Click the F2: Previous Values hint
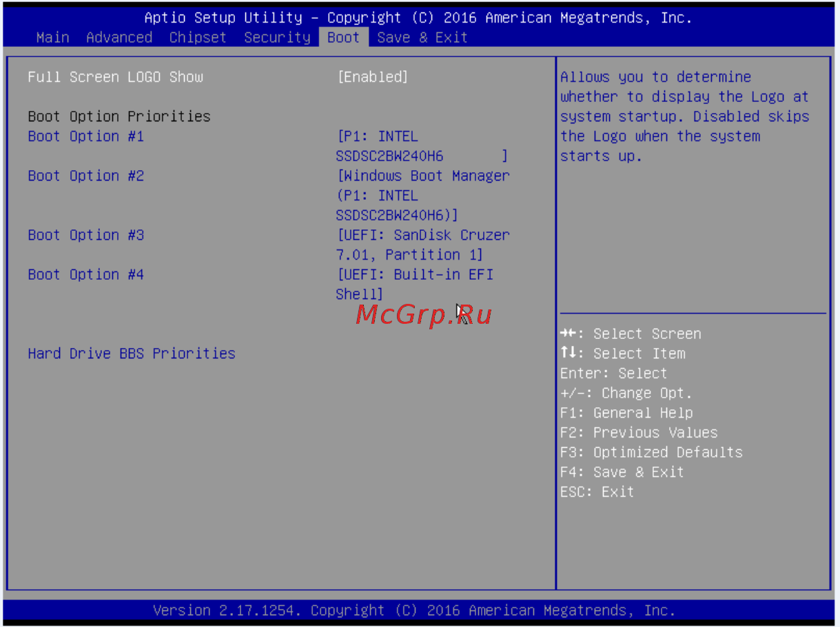 (x=639, y=433)
